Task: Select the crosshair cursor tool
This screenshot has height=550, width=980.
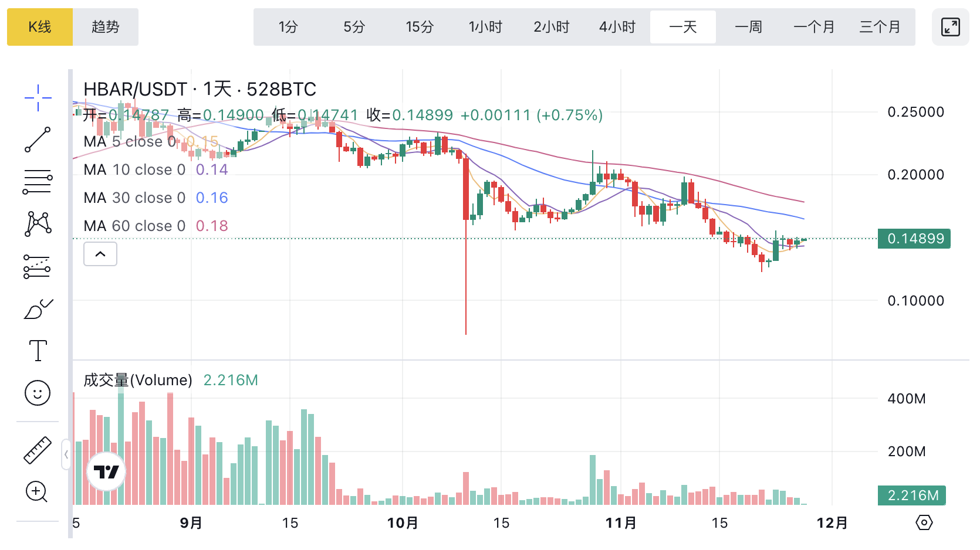Action: [x=38, y=97]
